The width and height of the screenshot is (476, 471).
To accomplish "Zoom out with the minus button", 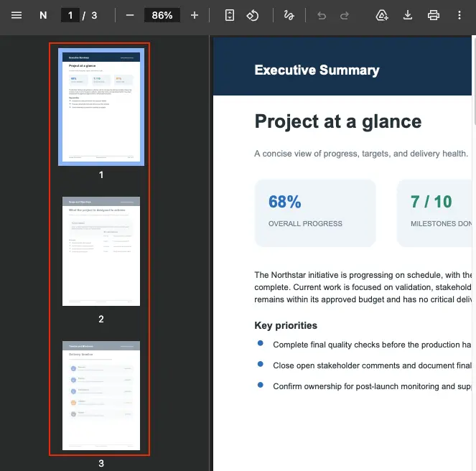I will 130,15.
